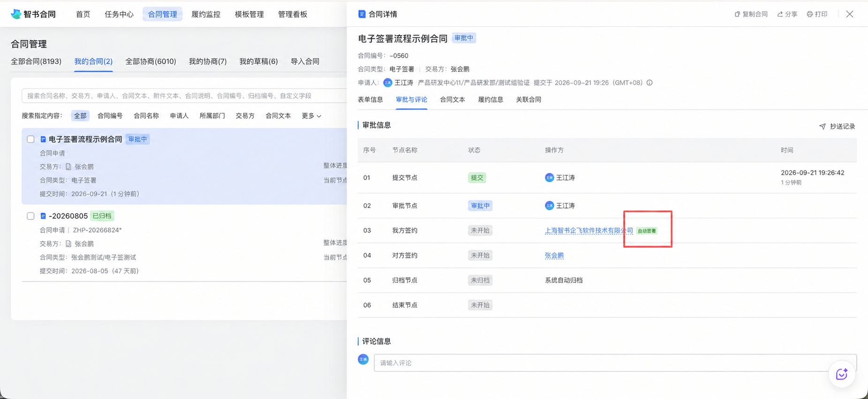Focus the 请输入评论 comment input
The image size is (868, 399).
click(x=615, y=363)
